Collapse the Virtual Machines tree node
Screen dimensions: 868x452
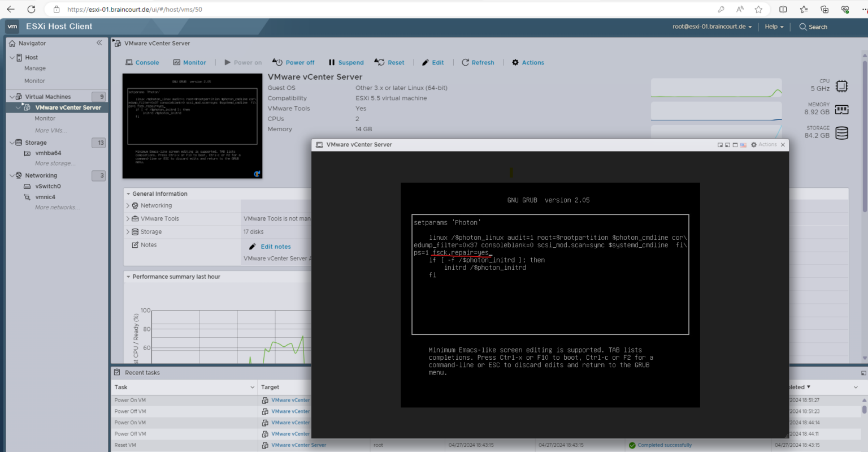tap(12, 97)
